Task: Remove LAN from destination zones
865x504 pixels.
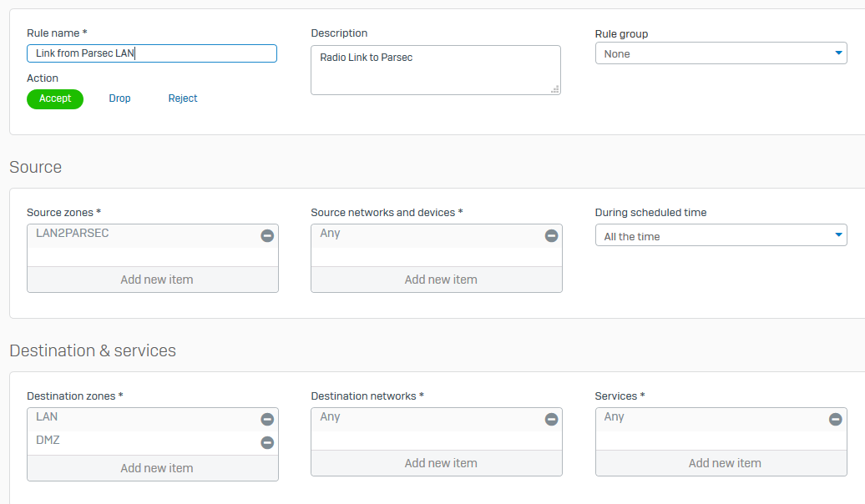Action: (267, 420)
